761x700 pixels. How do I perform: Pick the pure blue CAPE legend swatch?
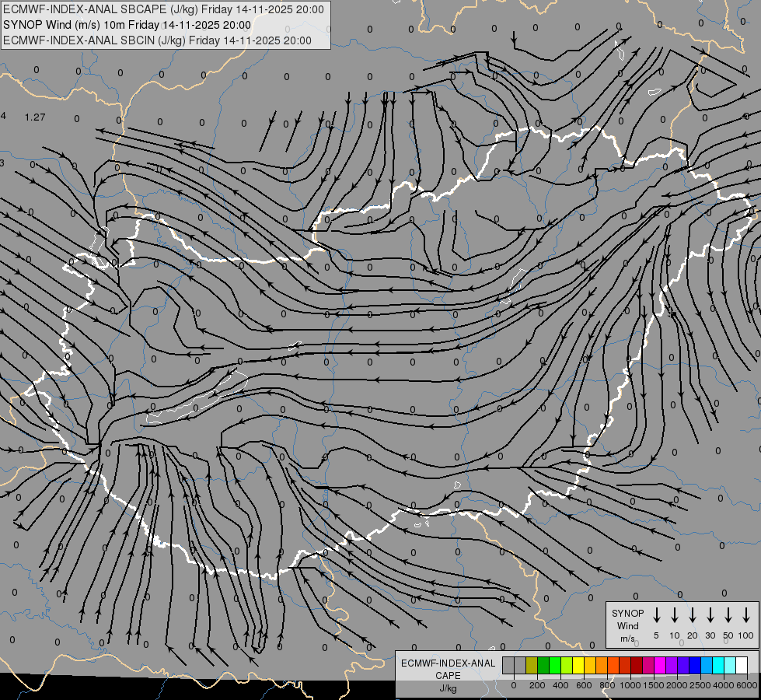click(x=695, y=666)
